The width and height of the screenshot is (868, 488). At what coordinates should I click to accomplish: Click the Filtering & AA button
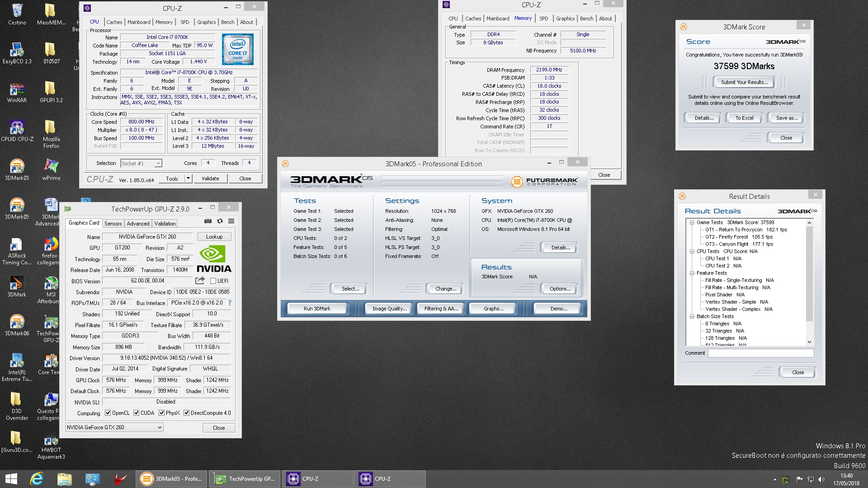coord(441,309)
